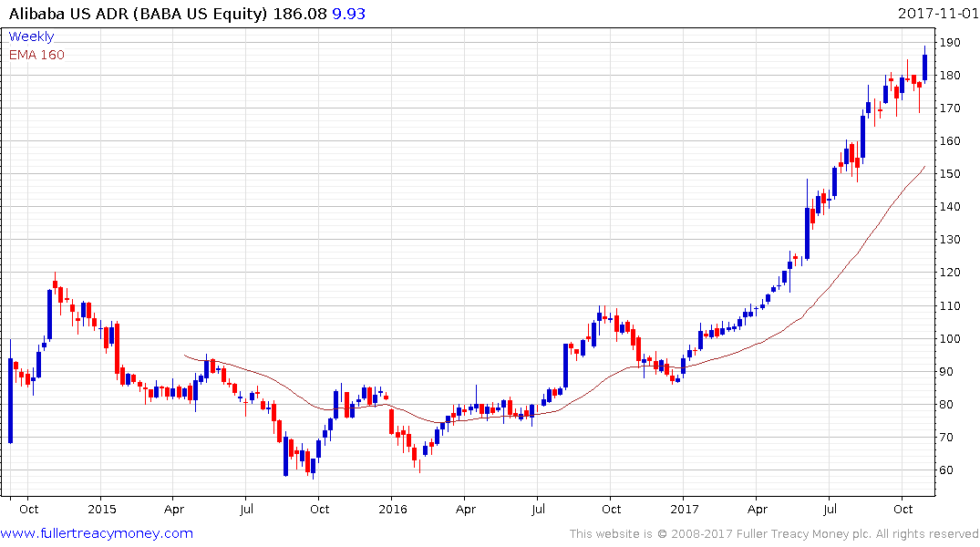
Task: Click the 150 price axis label
Action: 950,174
